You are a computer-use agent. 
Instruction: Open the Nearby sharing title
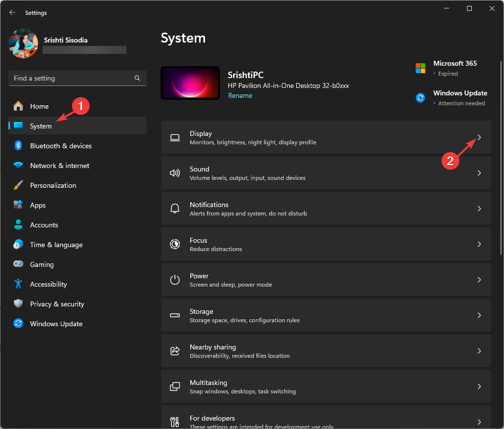[x=213, y=347]
